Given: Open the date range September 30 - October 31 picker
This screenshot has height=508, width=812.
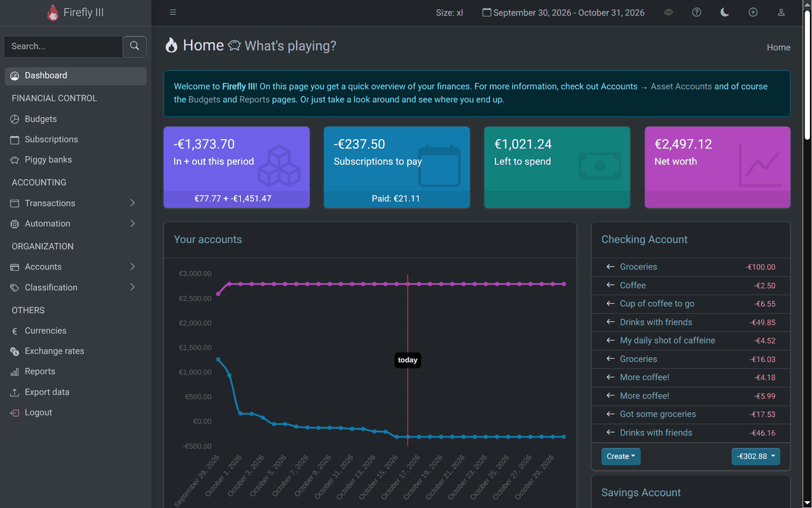Looking at the screenshot, I should click(x=563, y=12).
